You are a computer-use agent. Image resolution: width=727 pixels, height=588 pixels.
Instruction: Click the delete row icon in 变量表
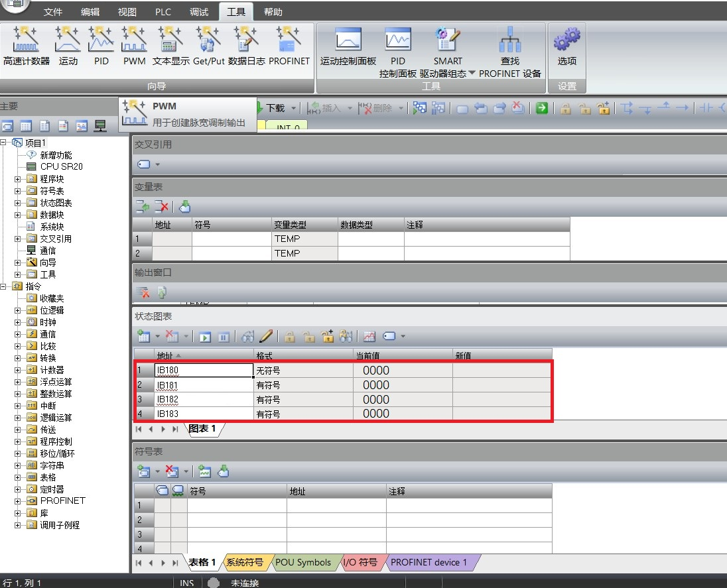pyautogui.click(x=161, y=207)
